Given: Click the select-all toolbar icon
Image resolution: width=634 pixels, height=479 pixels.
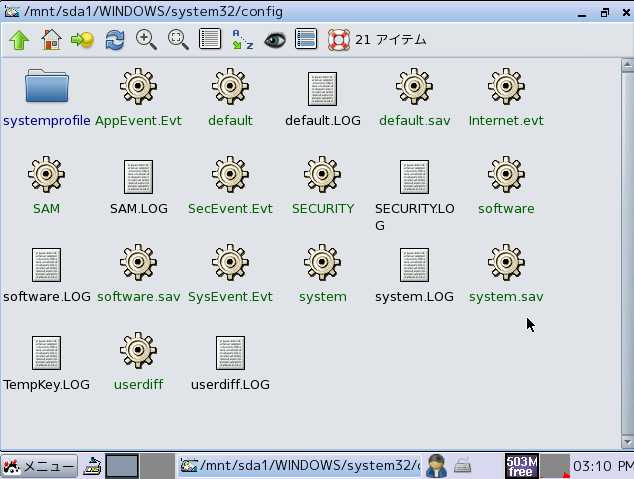Looking at the screenshot, I should 307,40.
